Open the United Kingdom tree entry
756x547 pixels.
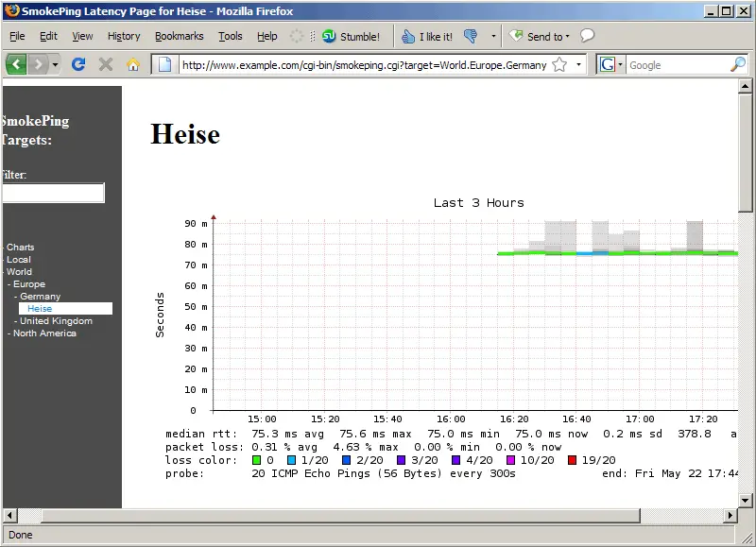[56, 321]
